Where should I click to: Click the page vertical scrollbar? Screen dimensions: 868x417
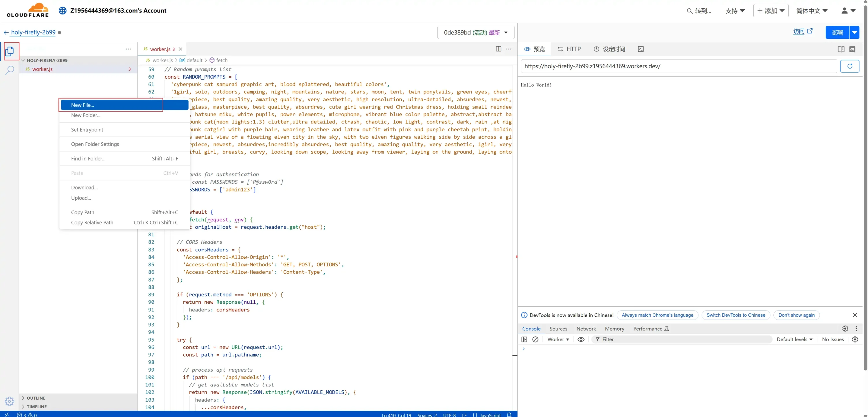[x=865, y=185]
